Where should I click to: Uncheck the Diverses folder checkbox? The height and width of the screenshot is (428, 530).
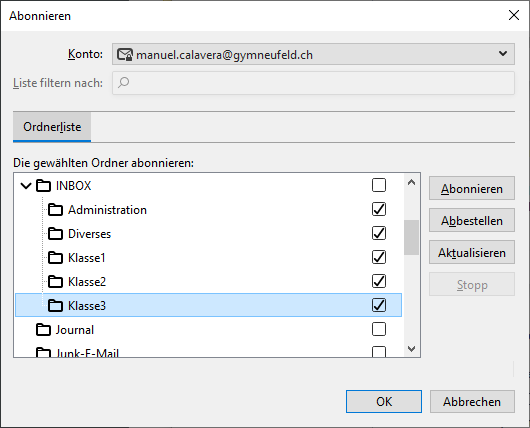379,233
